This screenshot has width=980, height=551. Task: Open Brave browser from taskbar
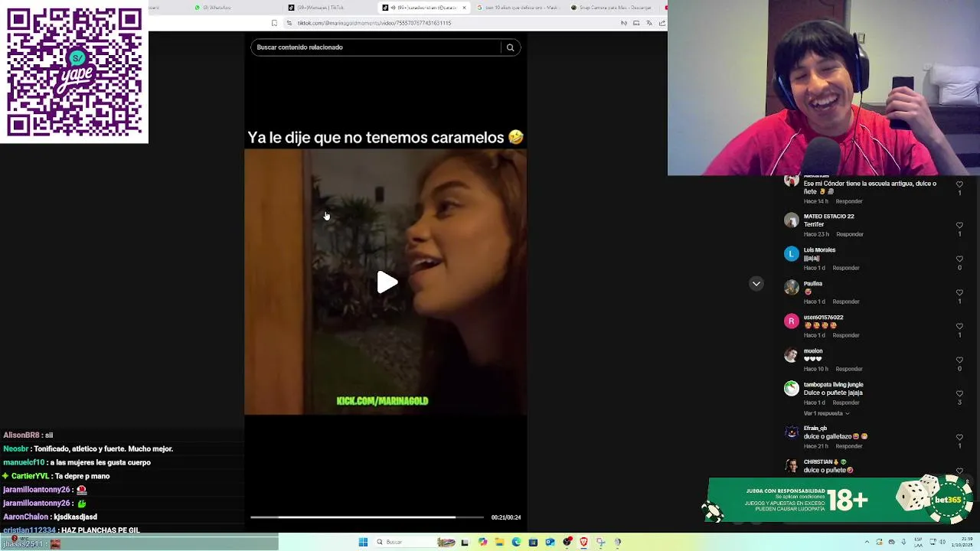(x=583, y=542)
